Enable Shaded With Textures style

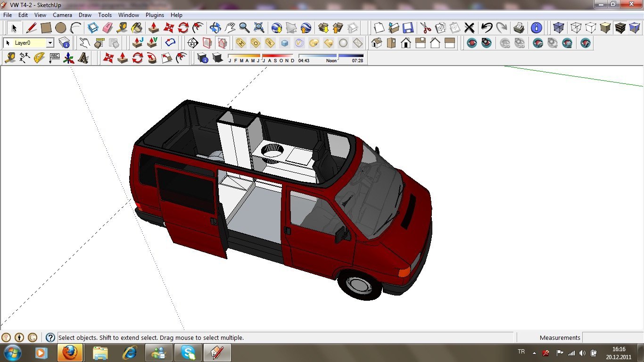pyautogui.click(x=620, y=28)
